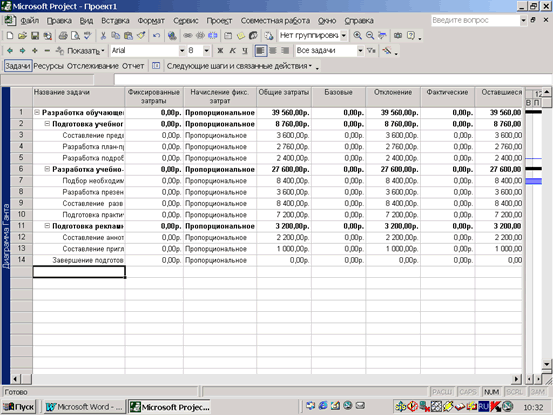
Task: Collapse the Подготовка учебного summary task
Action: tap(47, 124)
